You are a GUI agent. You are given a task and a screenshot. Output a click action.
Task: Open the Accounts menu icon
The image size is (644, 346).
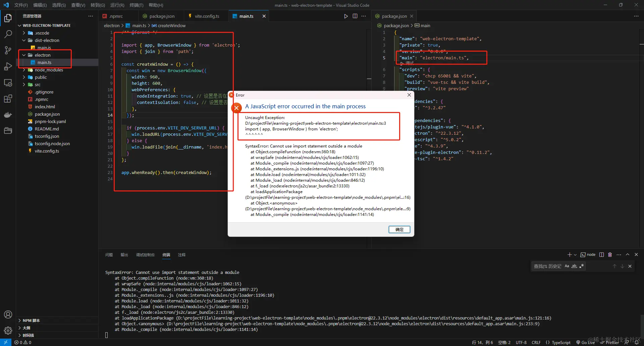point(8,314)
